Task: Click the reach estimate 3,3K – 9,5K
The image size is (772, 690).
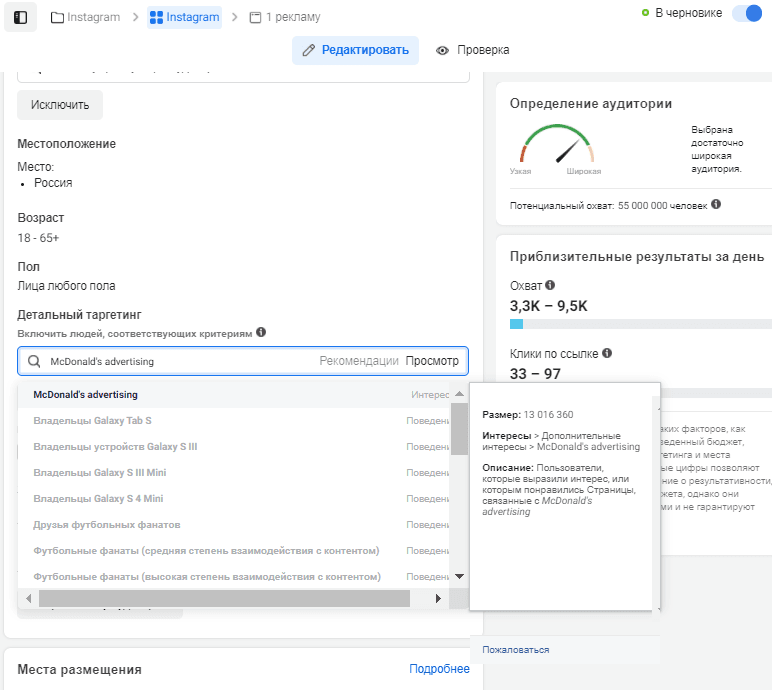Action: [x=548, y=306]
